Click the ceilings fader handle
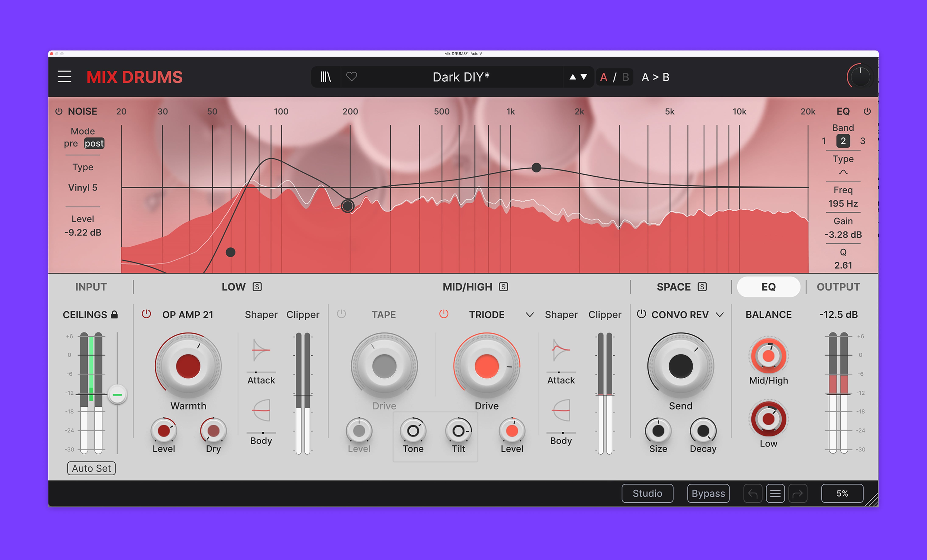Screen dimensions: 927x560 click(x=117, y=395)
